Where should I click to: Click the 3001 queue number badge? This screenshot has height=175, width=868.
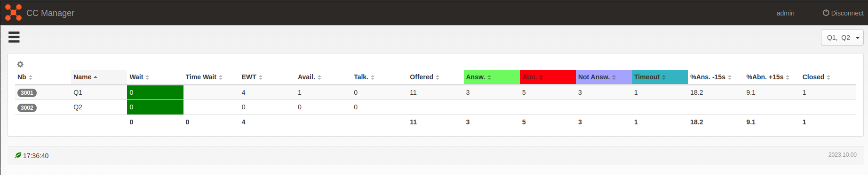click(x=27, y=93)
